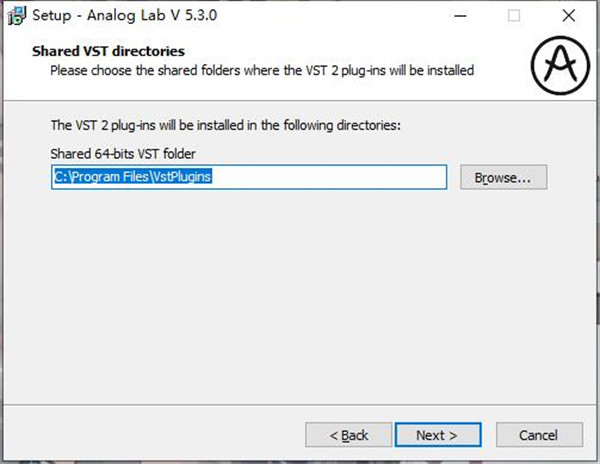Click empty area right of path text in field

(329, 177)
